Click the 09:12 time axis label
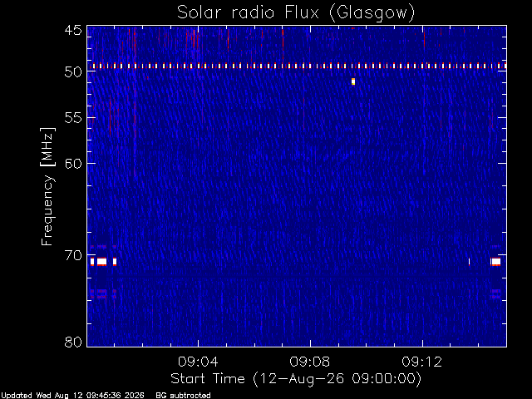Screen dimensions: 532x399 422,362
